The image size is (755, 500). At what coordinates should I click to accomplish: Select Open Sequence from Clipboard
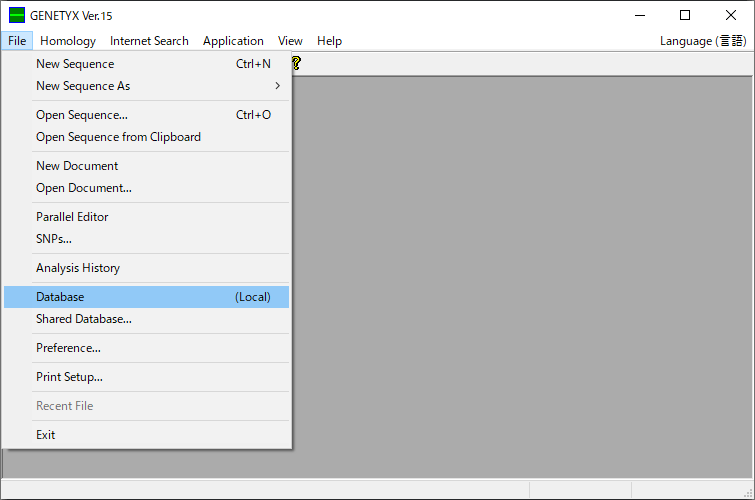pyautogui.click(x=146, y=137)
